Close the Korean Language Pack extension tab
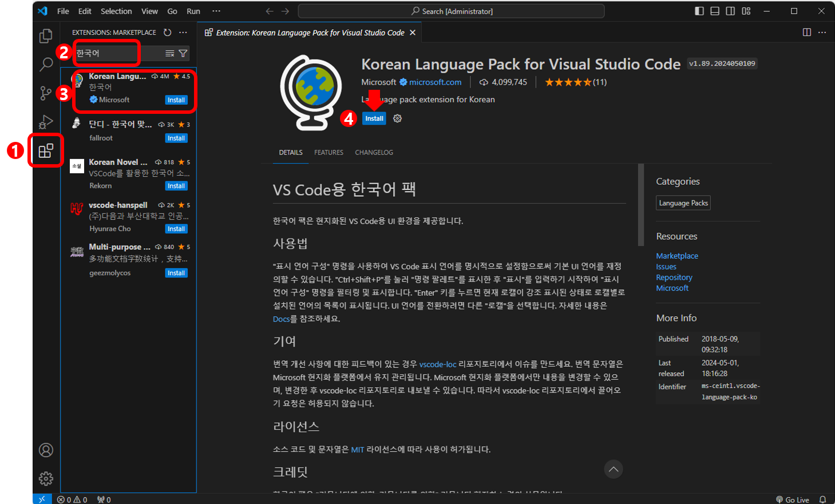Screen dimensions: 835x504 point(413,33)
